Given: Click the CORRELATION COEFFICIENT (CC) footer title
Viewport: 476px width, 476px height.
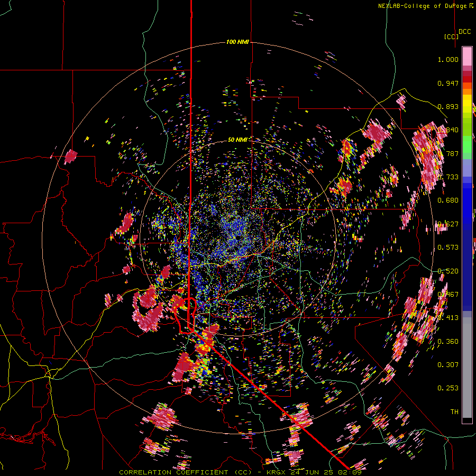Looking at the screenshot, I should click(185, 472).
